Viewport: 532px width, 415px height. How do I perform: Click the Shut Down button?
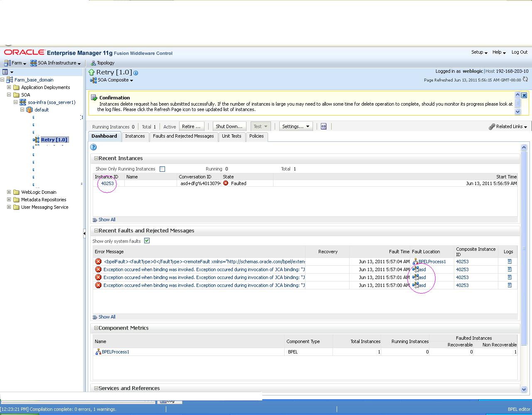pyautogui.click(x=229, y=126)
